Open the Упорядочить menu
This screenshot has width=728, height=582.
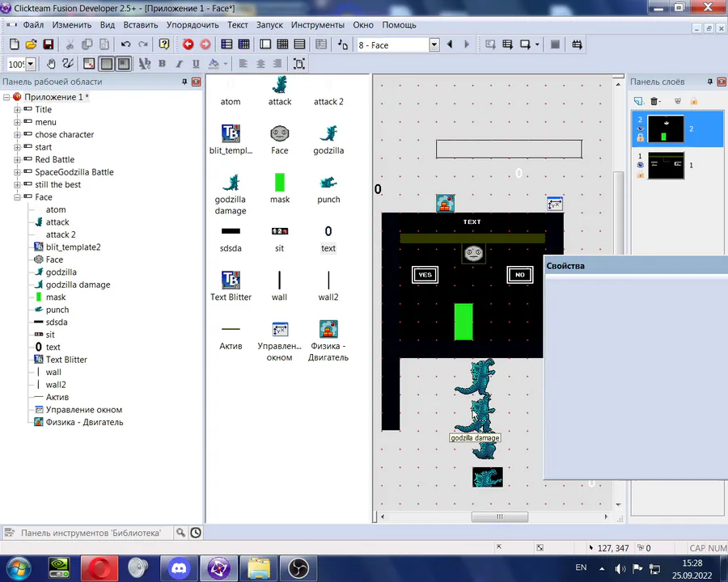(193, 25)
